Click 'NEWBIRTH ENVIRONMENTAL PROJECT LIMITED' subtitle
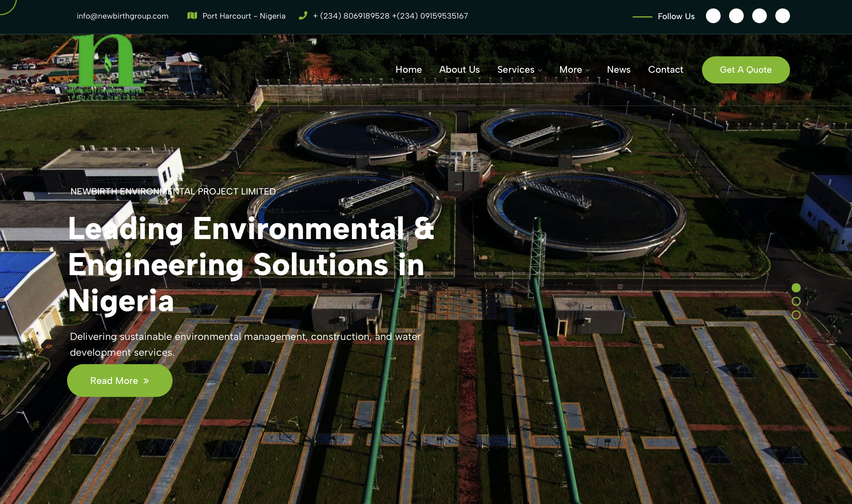This screenshot has width=852, height=504. pos(173,192)
